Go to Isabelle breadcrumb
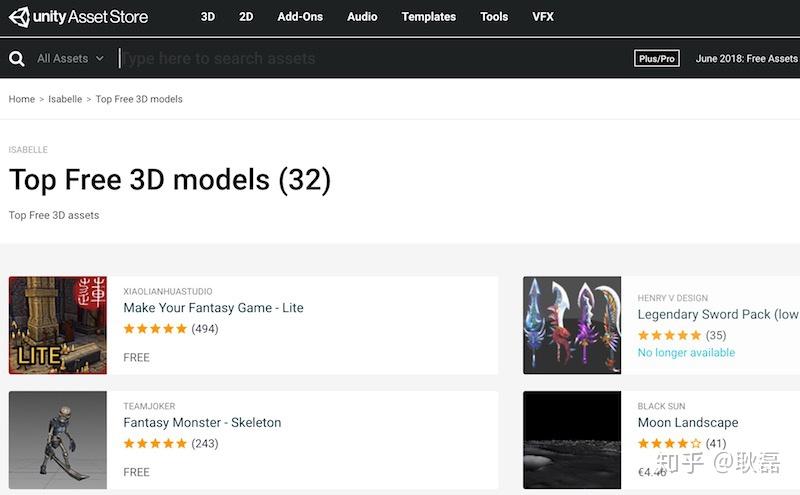The height and width of the screenshot is (495, 800). pos(65,99)
